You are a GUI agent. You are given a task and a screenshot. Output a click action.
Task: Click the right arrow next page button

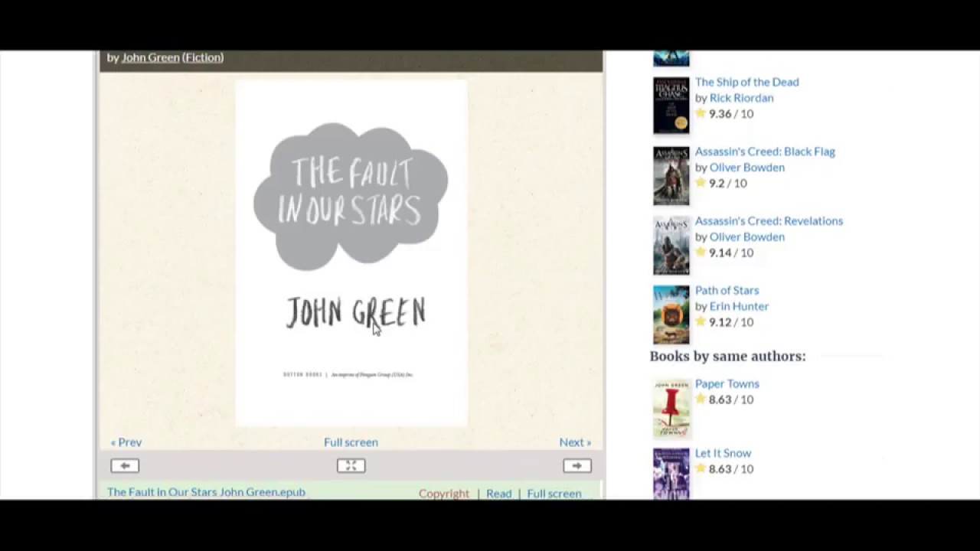(x=577, y=465)
